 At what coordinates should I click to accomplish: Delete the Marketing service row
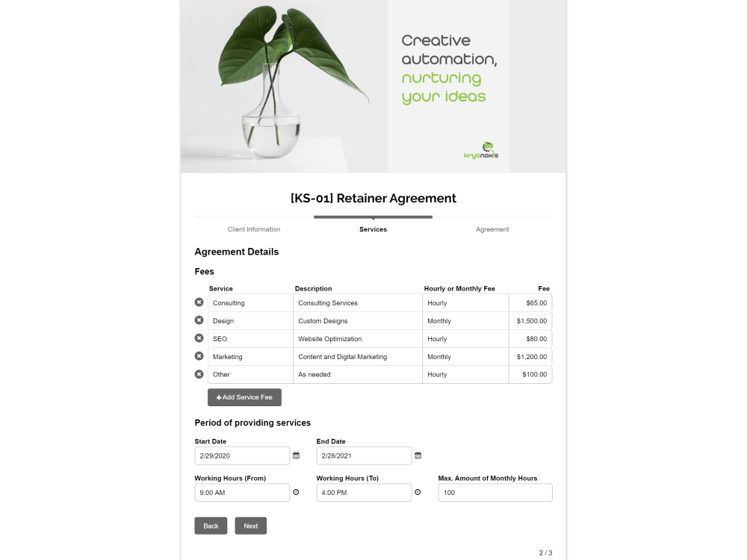coord(199,356)
